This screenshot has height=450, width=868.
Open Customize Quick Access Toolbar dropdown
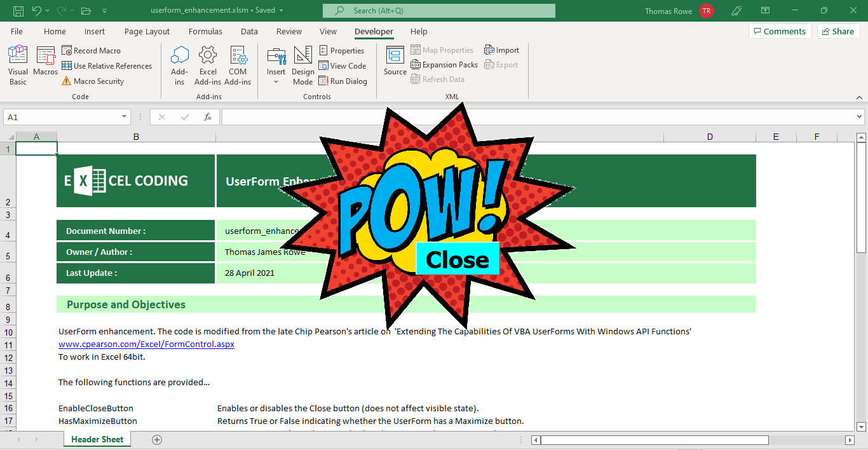click(x=104, y=11)
